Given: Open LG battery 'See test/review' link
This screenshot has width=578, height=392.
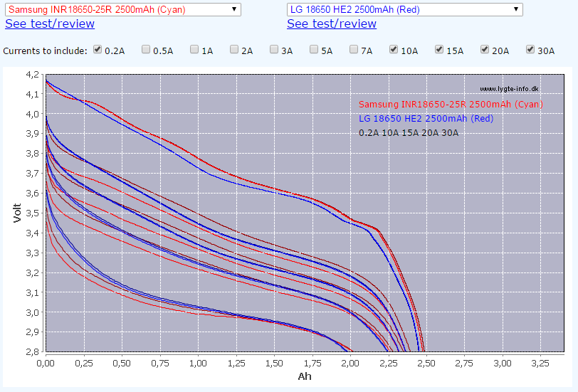Looking at the screenshot, I should pyautogui.click(x=332, y=23).
